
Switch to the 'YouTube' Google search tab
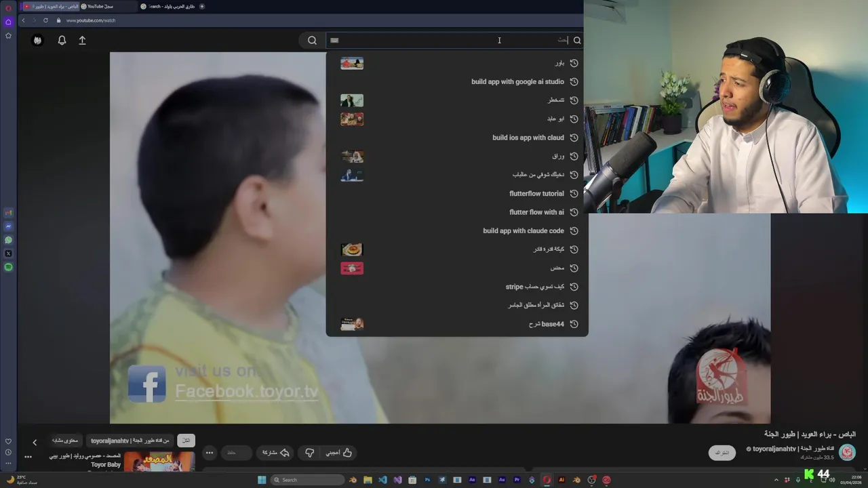click(108, 6)
